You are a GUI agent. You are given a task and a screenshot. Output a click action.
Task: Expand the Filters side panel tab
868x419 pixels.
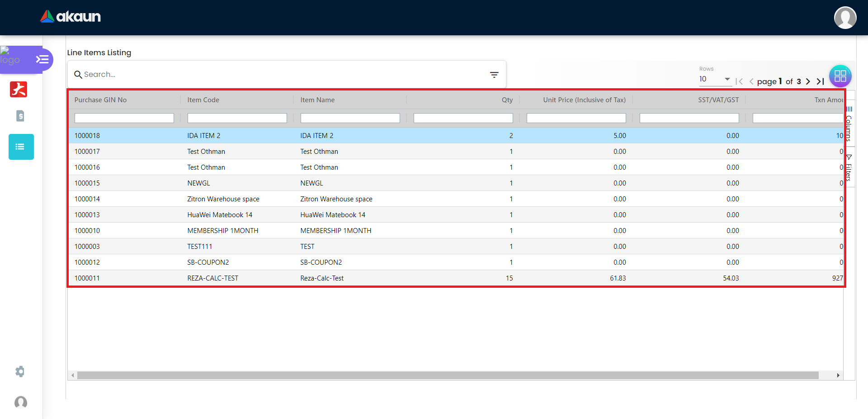coord(849,168)
